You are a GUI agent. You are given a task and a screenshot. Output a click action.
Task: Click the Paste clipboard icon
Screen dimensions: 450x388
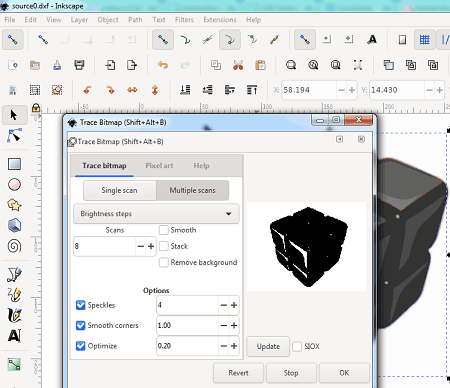[260, 65]
